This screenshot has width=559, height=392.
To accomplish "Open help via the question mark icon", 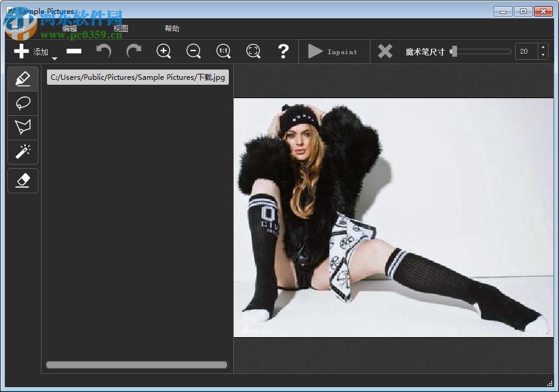I will [283, 52].
